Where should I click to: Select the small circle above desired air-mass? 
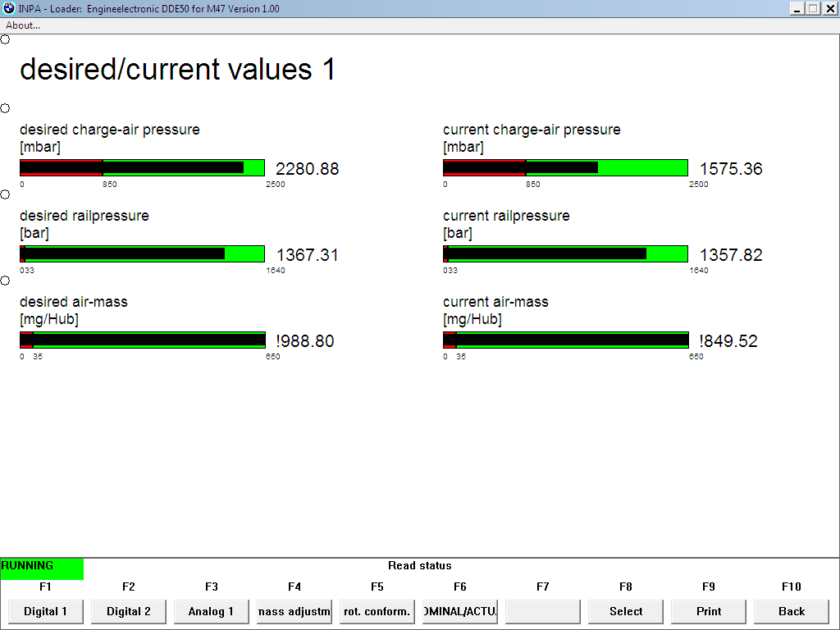click(x=5, y=281)
